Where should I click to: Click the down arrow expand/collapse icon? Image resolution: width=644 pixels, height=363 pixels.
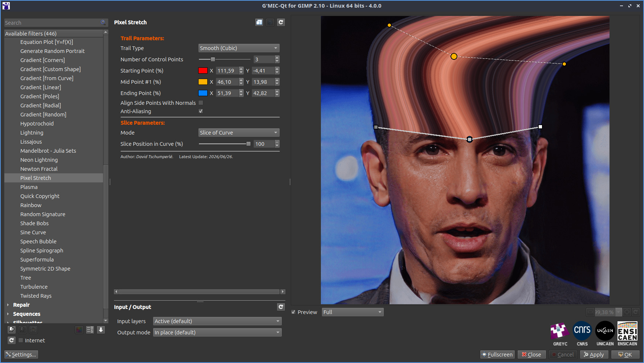(x=101, y=330)
